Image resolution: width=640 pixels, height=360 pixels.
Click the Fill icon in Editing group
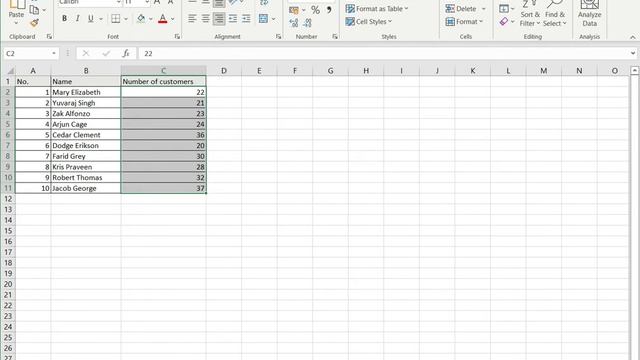click(504, 9)
